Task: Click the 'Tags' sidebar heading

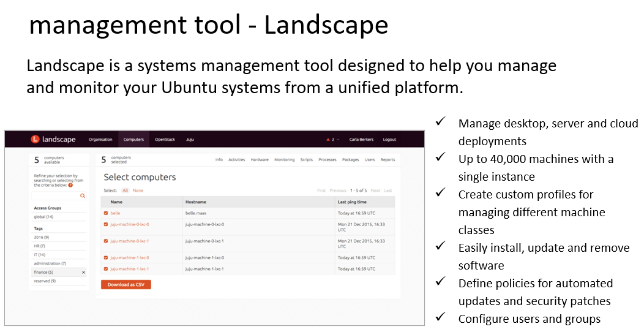Action: point(38,228)
